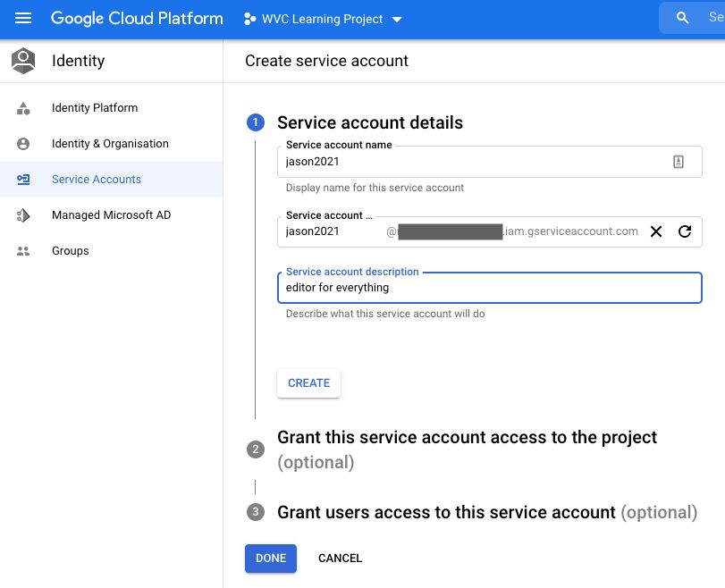The height and width of the screenshot is (588, 725).
Task: Click the Groups people icon in the sidebar
Action: coord(22,251)
